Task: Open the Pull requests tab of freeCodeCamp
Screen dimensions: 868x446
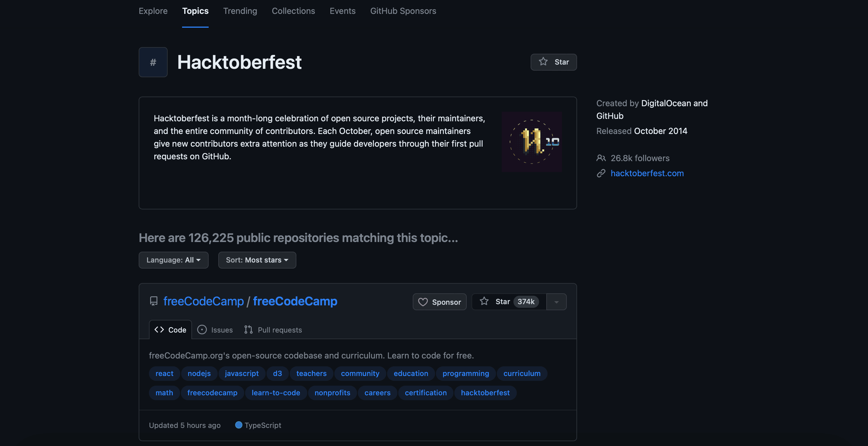Action: point(273,330)
